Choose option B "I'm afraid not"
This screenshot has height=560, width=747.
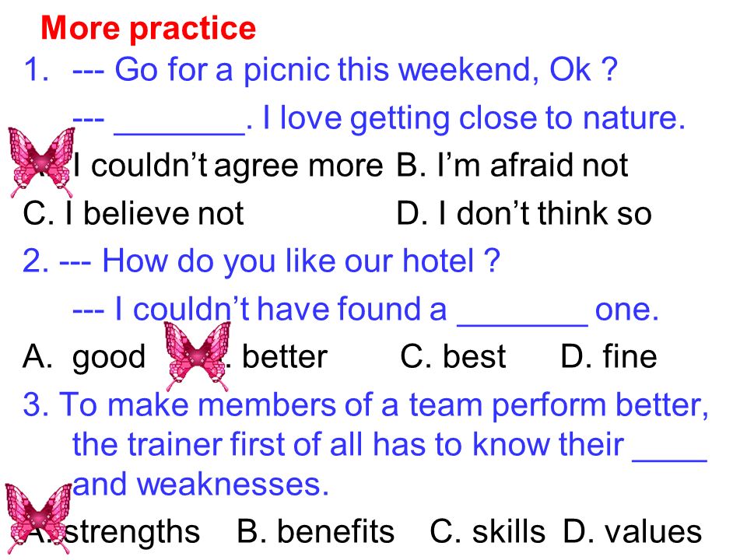pyautogui.click(x=512, y=165)
